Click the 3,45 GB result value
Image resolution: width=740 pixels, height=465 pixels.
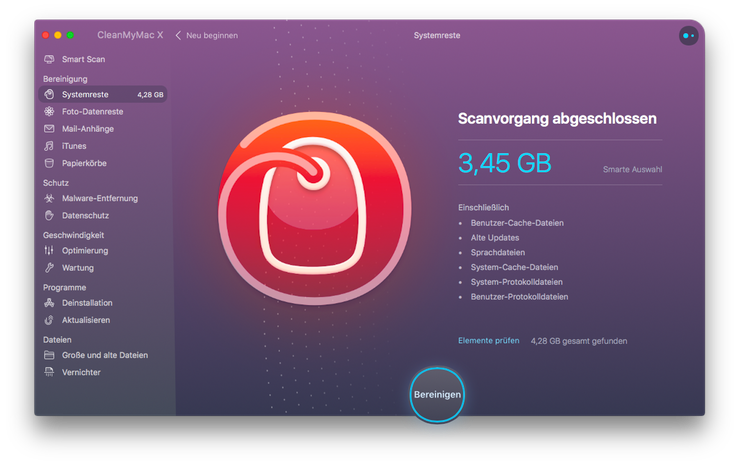(505, 163)
